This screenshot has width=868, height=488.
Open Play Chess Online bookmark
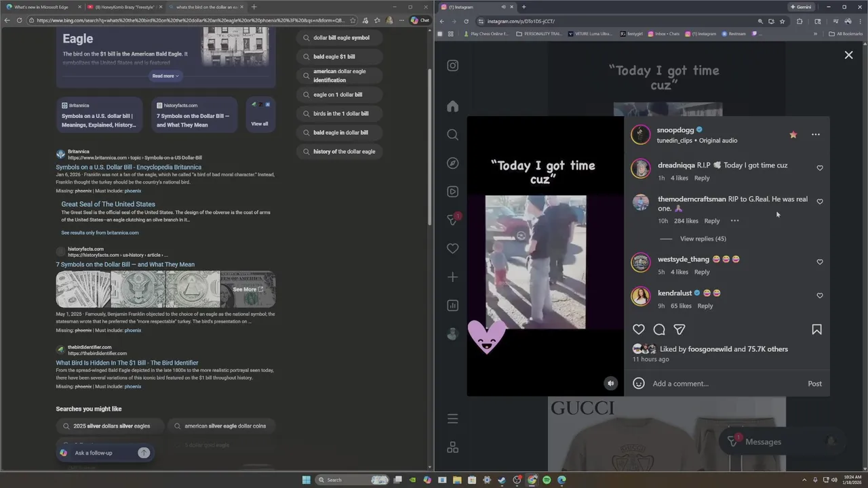pos(485,33)
